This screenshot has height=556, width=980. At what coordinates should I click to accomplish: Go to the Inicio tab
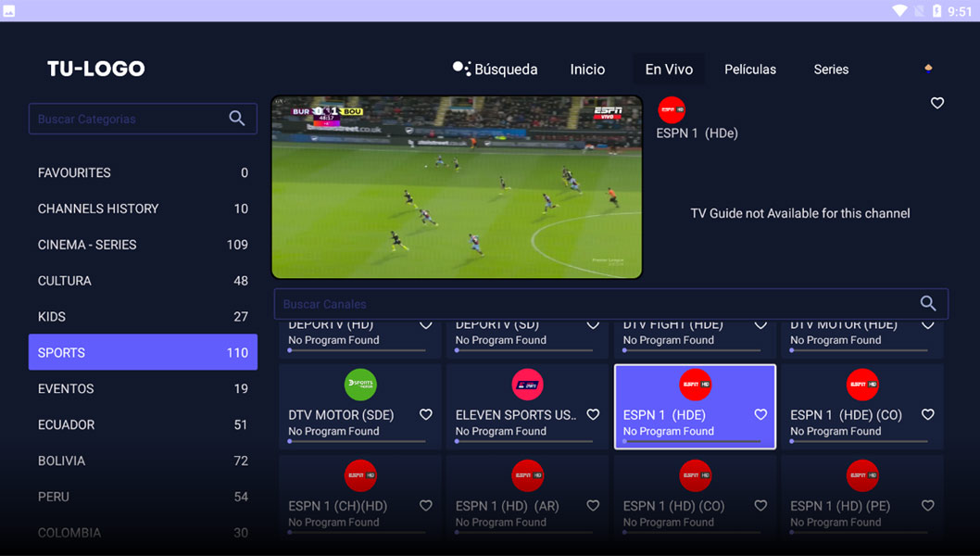click(587, 69)
